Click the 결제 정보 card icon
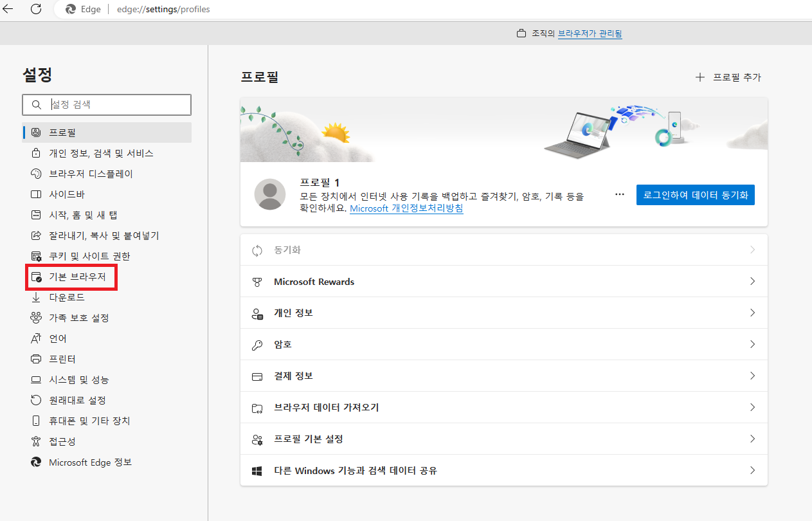 (257, 376)
